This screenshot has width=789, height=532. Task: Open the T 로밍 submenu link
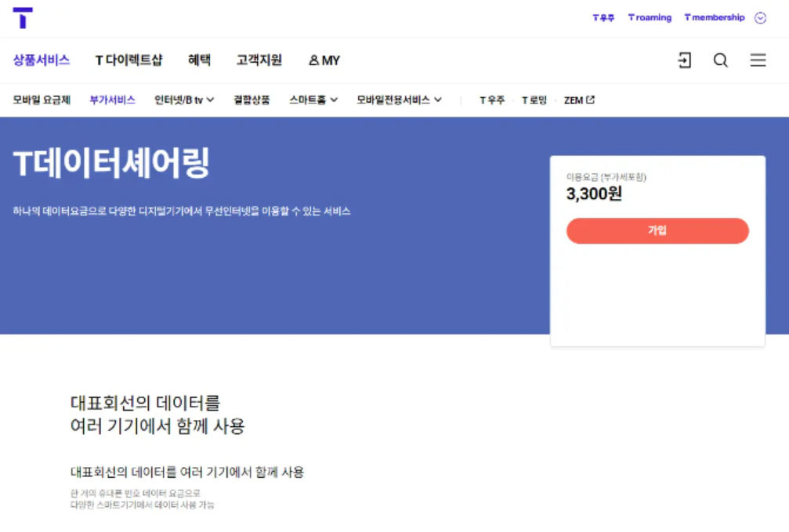(534, 100)
